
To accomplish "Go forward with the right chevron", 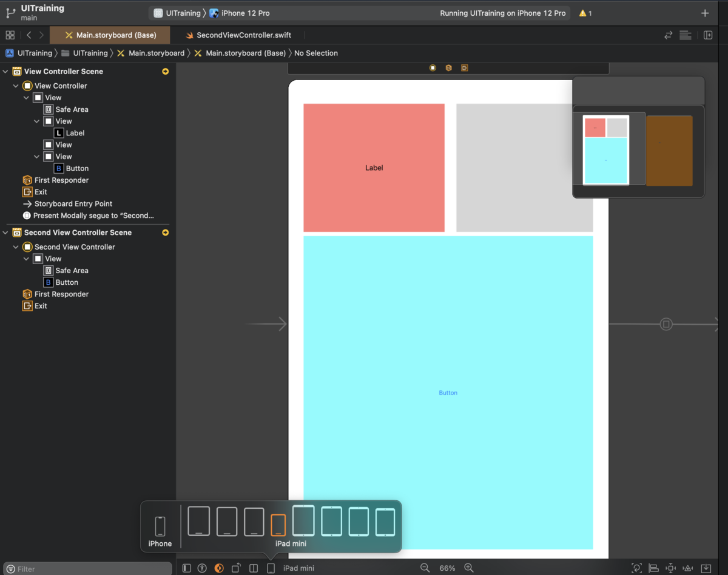I will click(41, 35).
